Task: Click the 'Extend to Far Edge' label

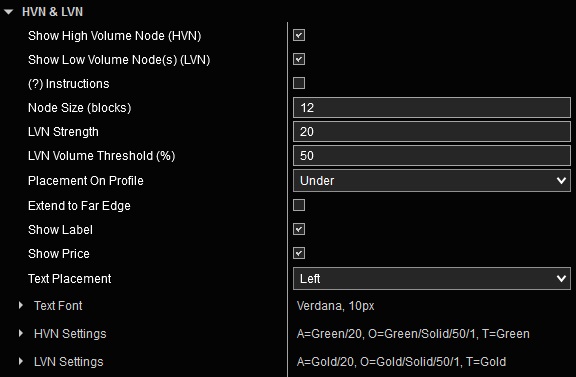Action: 79,206
